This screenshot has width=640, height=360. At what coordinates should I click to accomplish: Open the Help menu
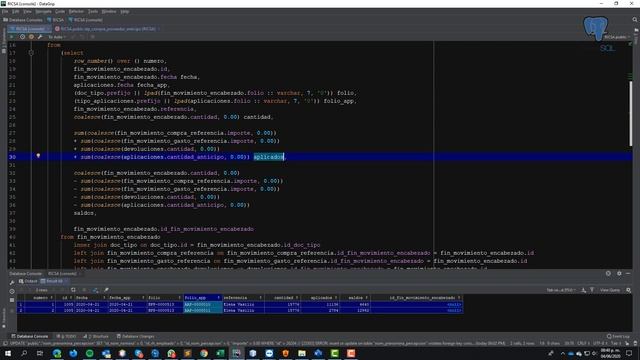click(x=124, y=11)
